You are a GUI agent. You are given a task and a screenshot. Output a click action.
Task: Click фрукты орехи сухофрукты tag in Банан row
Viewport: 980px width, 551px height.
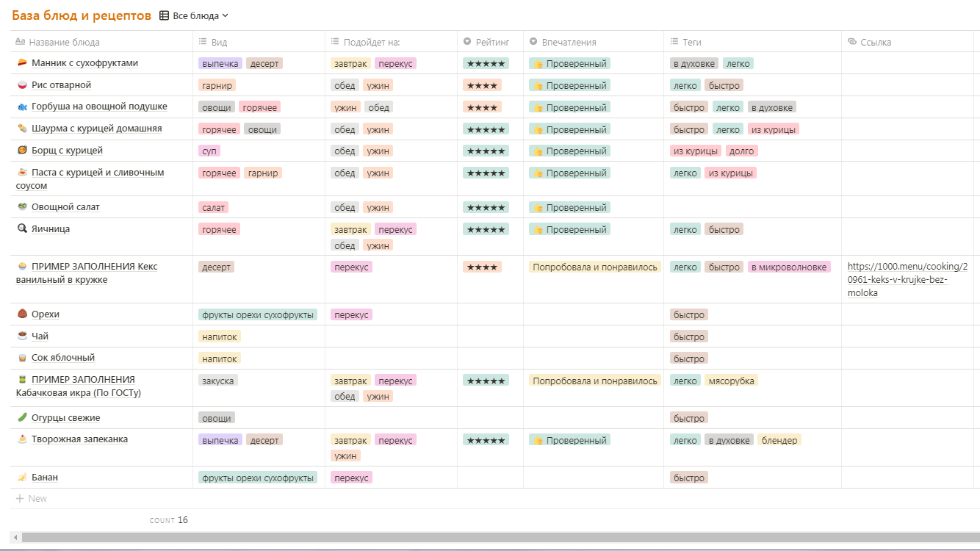click(258, 478)
